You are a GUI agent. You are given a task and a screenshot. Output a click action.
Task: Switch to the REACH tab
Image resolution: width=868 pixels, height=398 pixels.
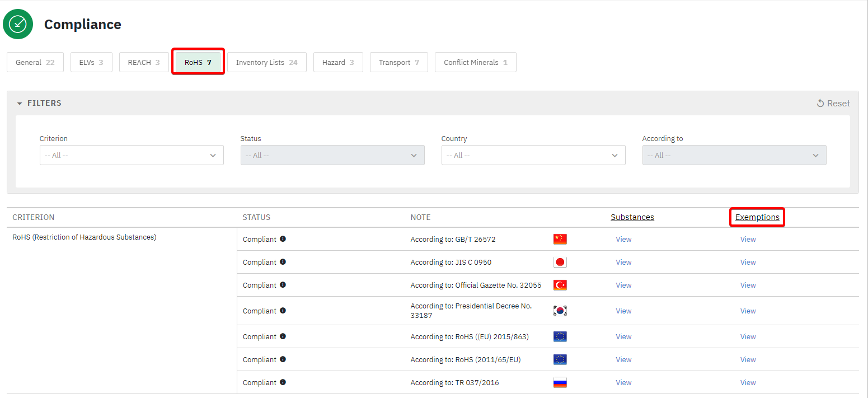(x=144, y=62)
